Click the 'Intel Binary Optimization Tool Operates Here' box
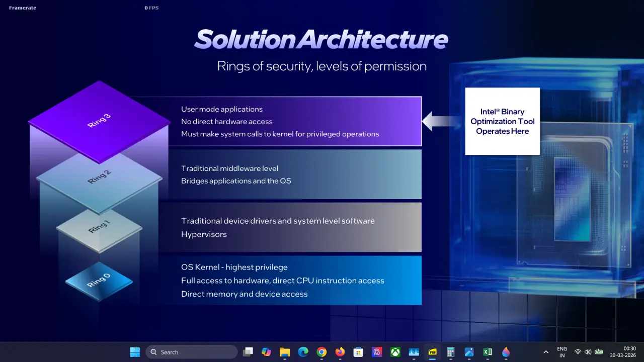This screenshot has width=644, height=362. coord(503,121)
